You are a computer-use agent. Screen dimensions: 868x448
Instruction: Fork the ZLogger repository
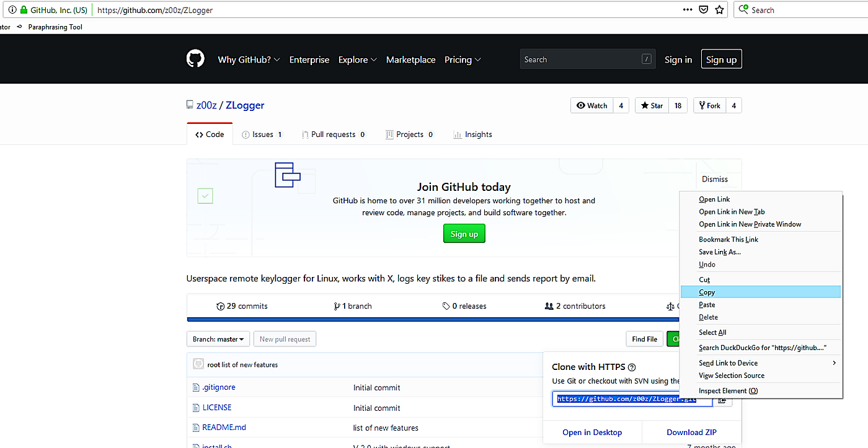[x=709, y=105]
